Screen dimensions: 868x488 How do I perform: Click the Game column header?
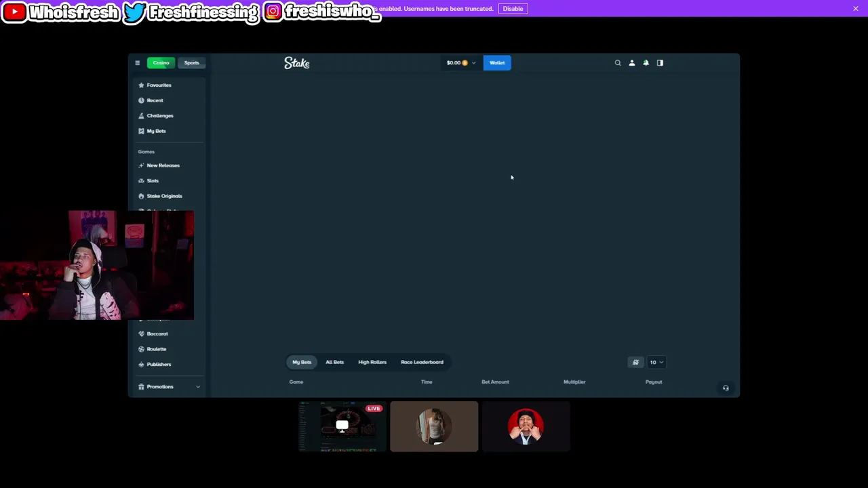coord(296,382)
